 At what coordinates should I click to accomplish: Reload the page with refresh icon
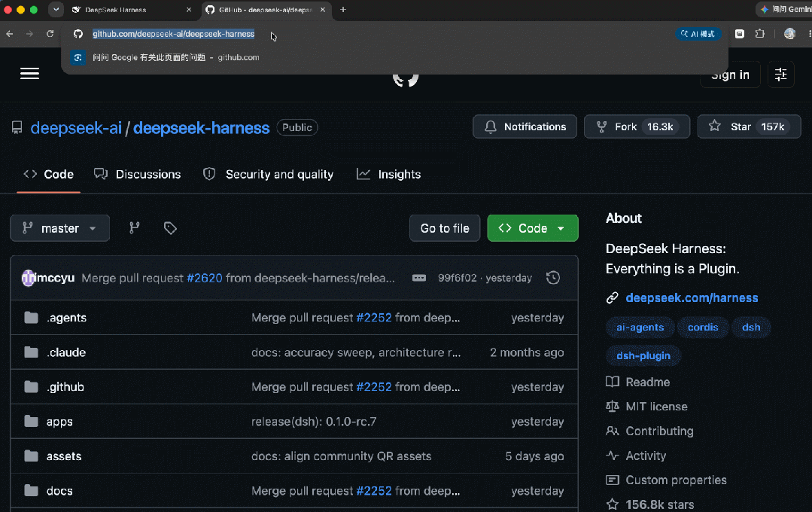[x=50, y=34]
